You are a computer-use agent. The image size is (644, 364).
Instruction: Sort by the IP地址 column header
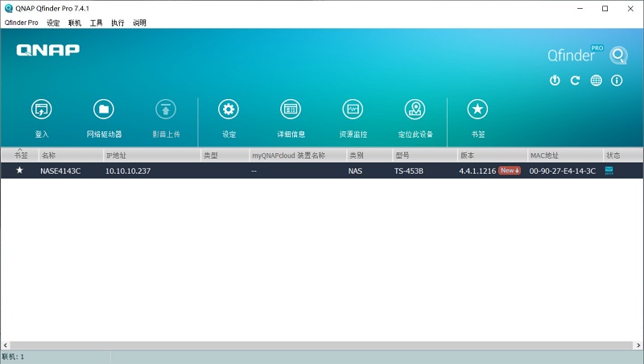point(152,155)
